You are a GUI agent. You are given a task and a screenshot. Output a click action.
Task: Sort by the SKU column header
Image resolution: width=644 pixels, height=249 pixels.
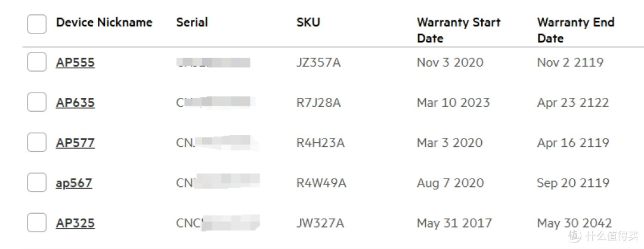point(308,22)
